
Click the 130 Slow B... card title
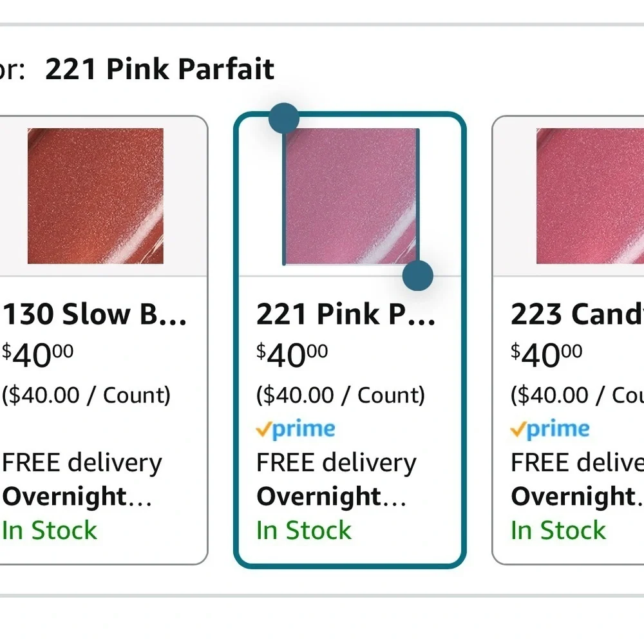point(95,315)
